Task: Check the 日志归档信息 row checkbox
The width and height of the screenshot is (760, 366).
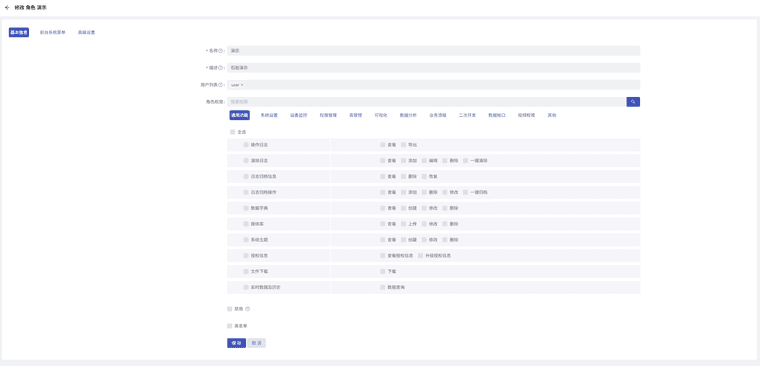Action: 246,176
